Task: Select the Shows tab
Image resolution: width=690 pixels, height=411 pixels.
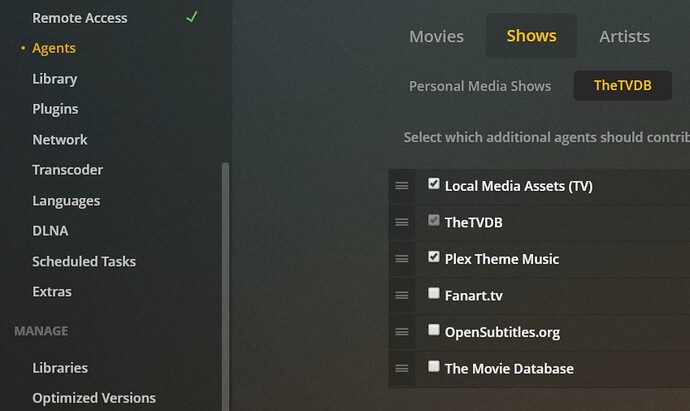Action: (531, 36)
